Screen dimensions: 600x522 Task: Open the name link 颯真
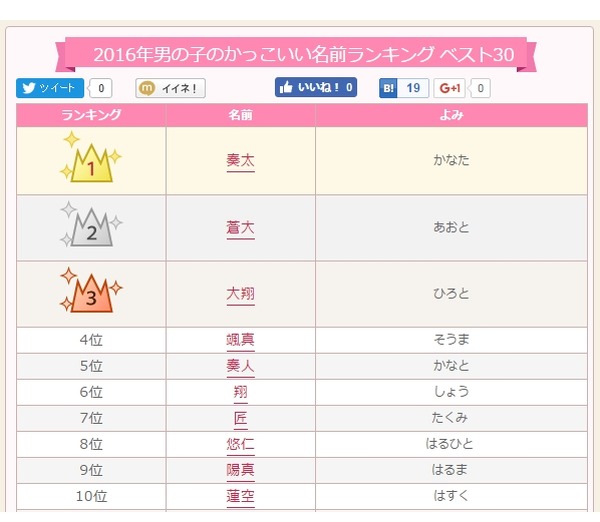tap(241, 340)
